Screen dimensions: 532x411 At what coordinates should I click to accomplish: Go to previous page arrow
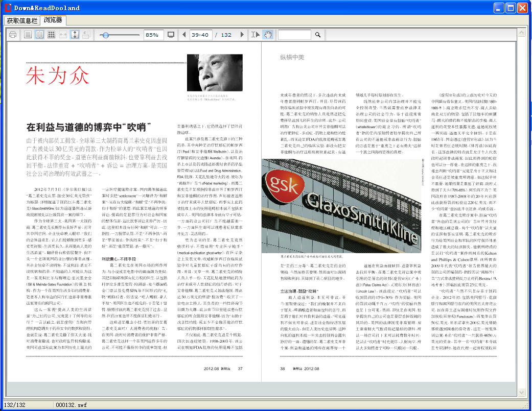click(184, 35)
